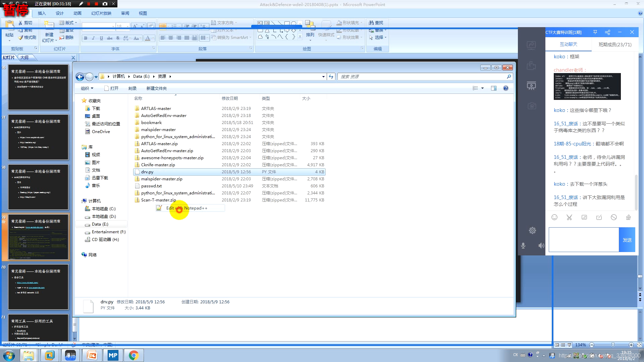Screen dimensions: 644x362
Task: Expand the address bar history dropdown
Action: (x=323, y=77)
